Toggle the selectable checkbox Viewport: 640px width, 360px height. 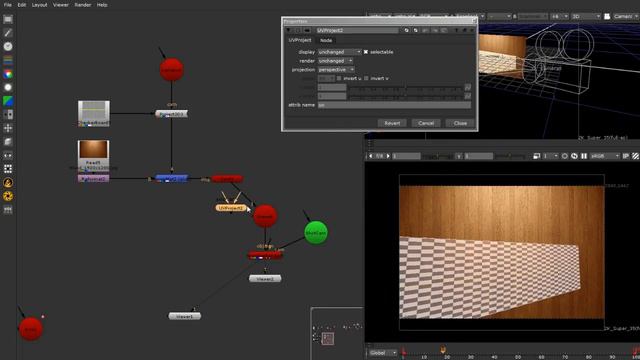[366, 52]
